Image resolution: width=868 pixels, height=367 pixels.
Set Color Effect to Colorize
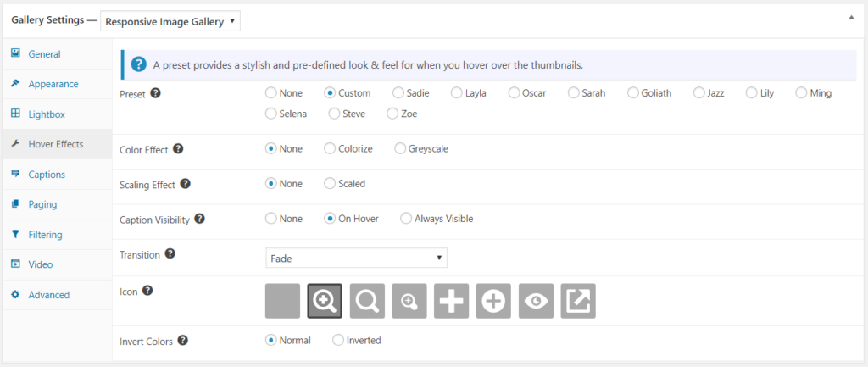330,148
